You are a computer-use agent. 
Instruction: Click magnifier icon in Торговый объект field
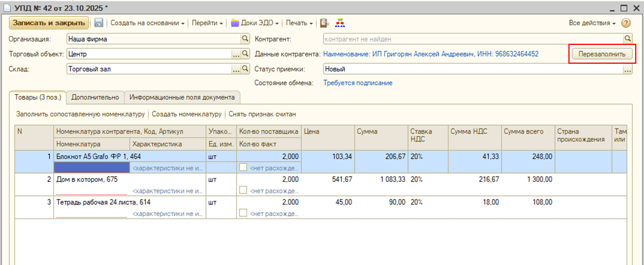click(x=245, y=54)
